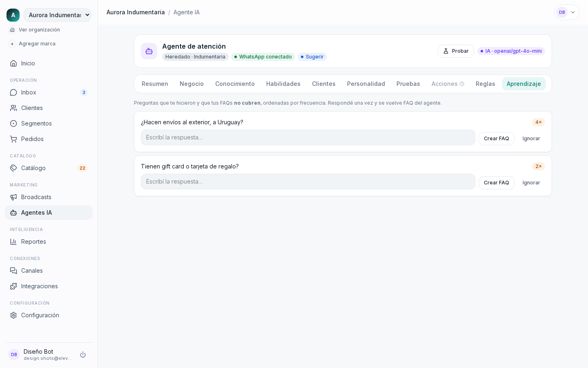Viewport: 588px width, 368px height.
Task: Click the question "Tienen gift card o tarjeta de regalo?"
Action: point(190,166)
